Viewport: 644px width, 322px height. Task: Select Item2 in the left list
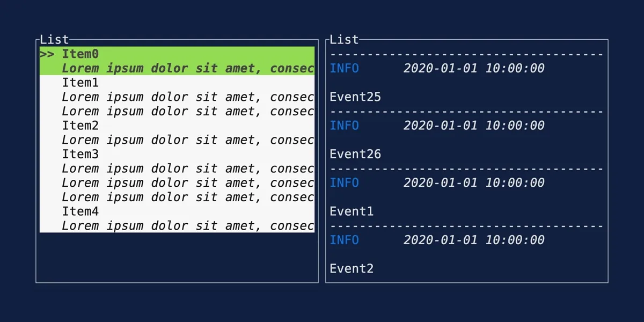click(80, 126)
